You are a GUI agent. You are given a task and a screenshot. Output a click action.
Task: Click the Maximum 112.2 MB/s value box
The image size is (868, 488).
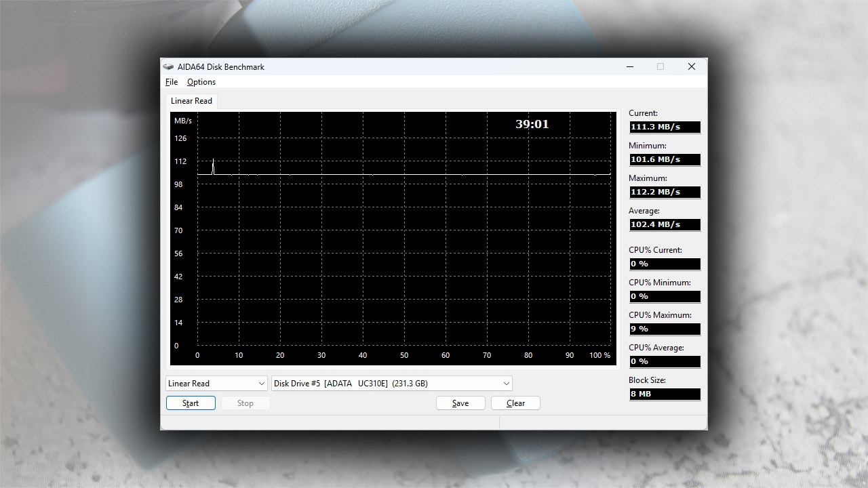tap(664, 192)
